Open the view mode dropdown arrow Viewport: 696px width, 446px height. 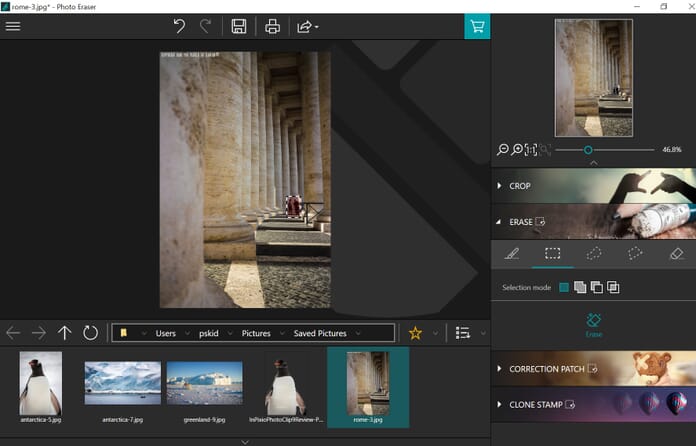(483, 333)
